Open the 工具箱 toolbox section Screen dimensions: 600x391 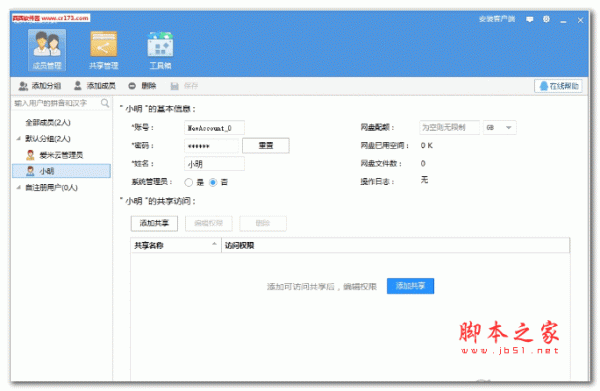pos(160,50)
